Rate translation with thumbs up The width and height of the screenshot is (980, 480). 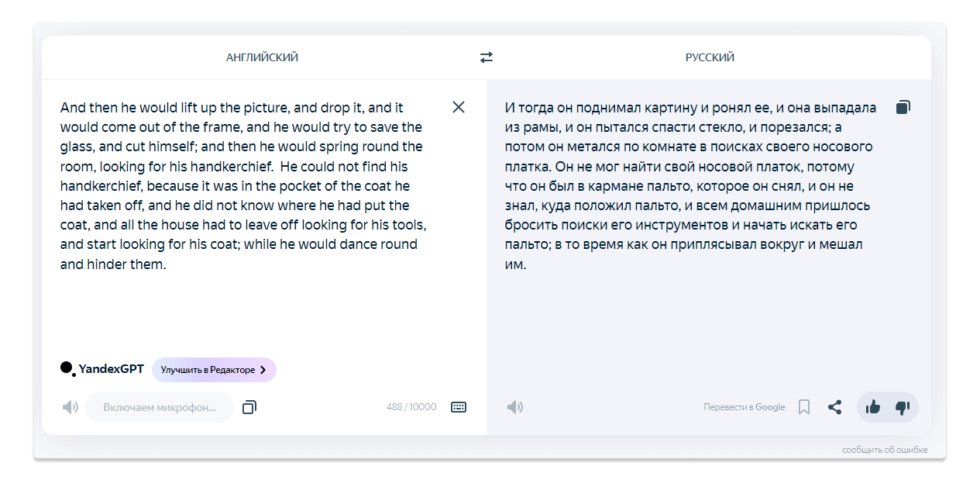(x=873, y=407)
